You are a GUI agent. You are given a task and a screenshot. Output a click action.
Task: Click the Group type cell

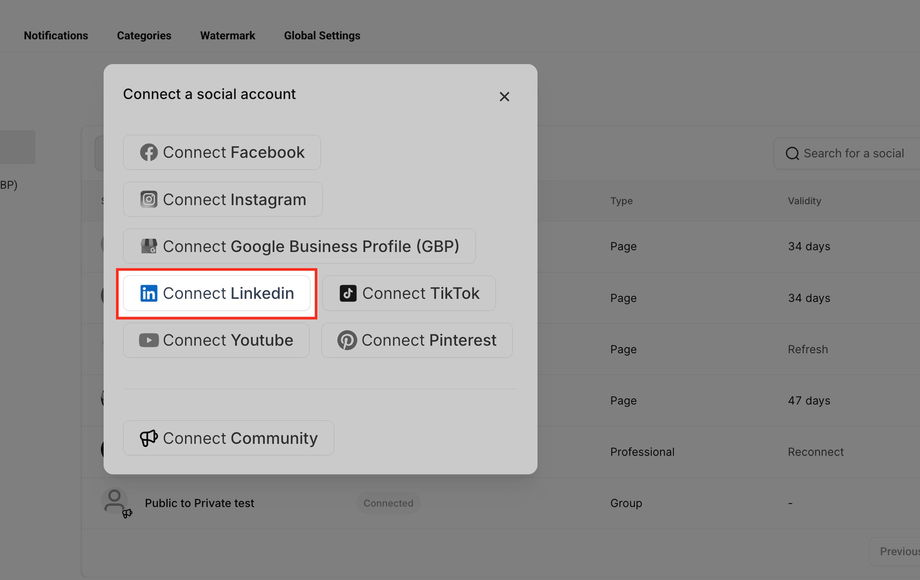point(626,503)
